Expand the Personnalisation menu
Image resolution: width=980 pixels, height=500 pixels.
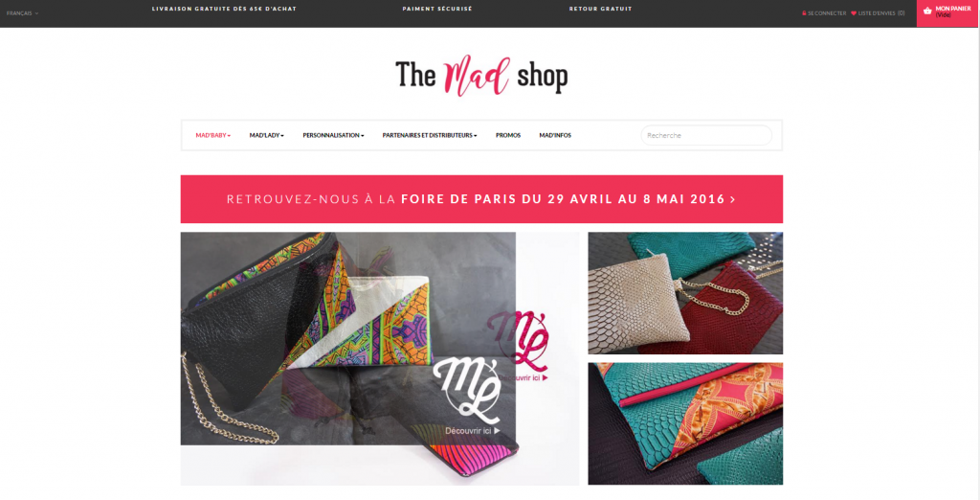pos(333,135)
